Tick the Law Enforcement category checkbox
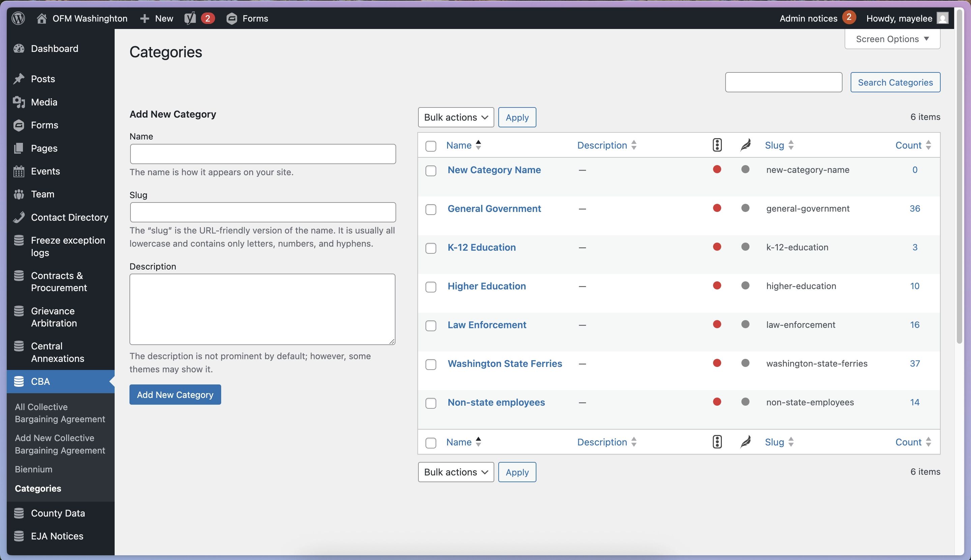The width and height of the screenshot is (971, 560). (x=431, y=326)
